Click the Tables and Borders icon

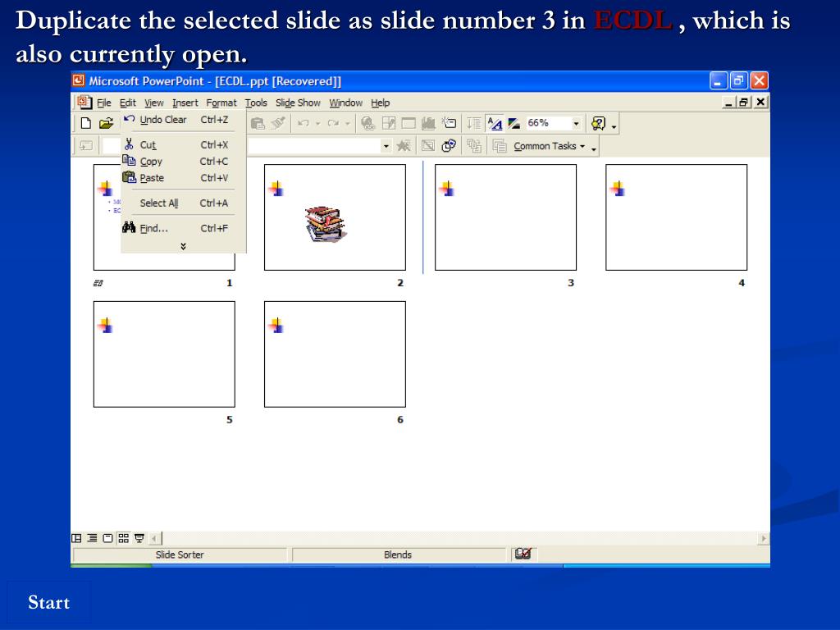pyautogui.click(x=388, y=123)
